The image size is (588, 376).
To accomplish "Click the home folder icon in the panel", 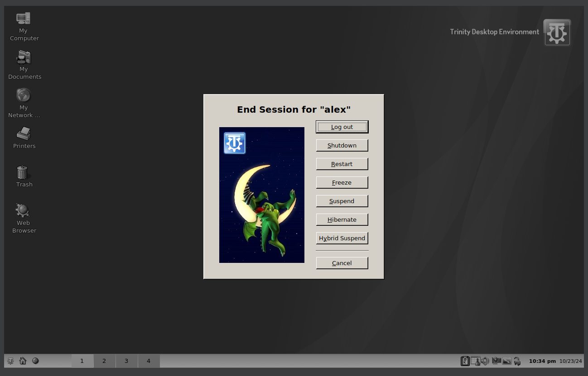I will [x=23, y=361].
